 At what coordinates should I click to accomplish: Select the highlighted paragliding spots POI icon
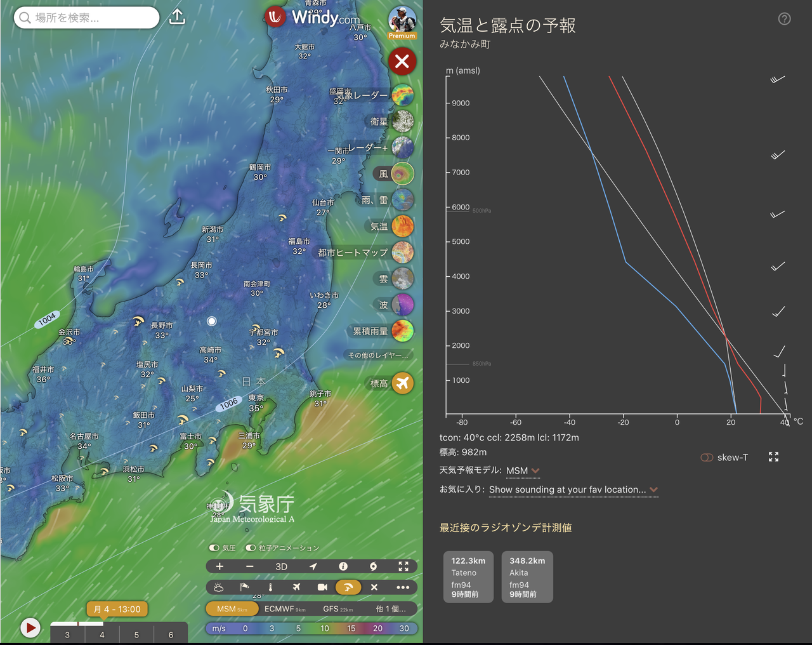pos(348,587)
